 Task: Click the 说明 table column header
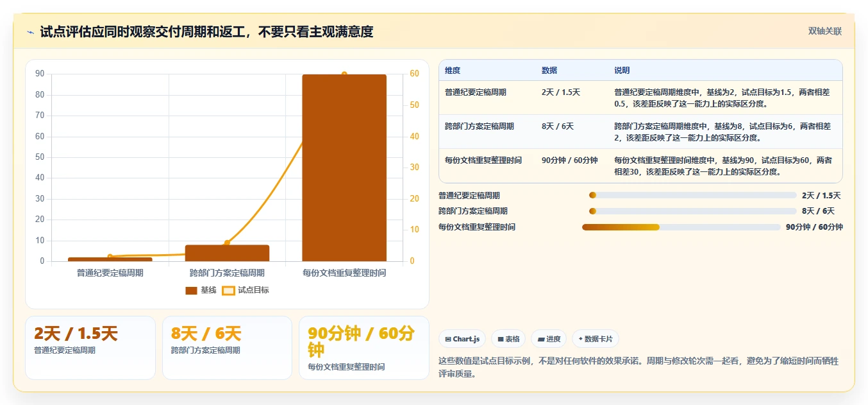click(x=622, y=71)
